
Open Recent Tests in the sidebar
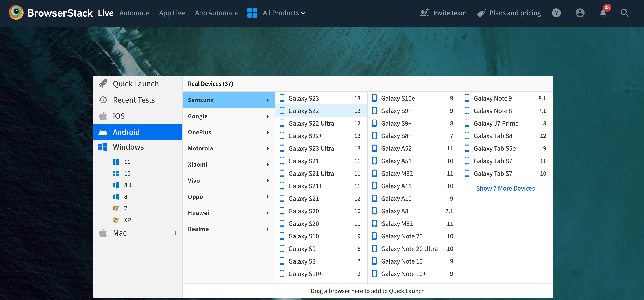coord(137,100)
